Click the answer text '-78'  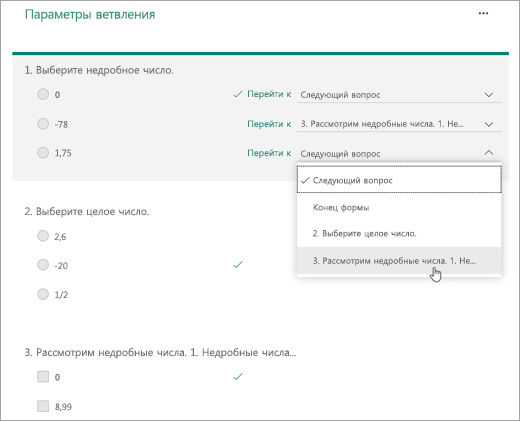click(61, 124)
